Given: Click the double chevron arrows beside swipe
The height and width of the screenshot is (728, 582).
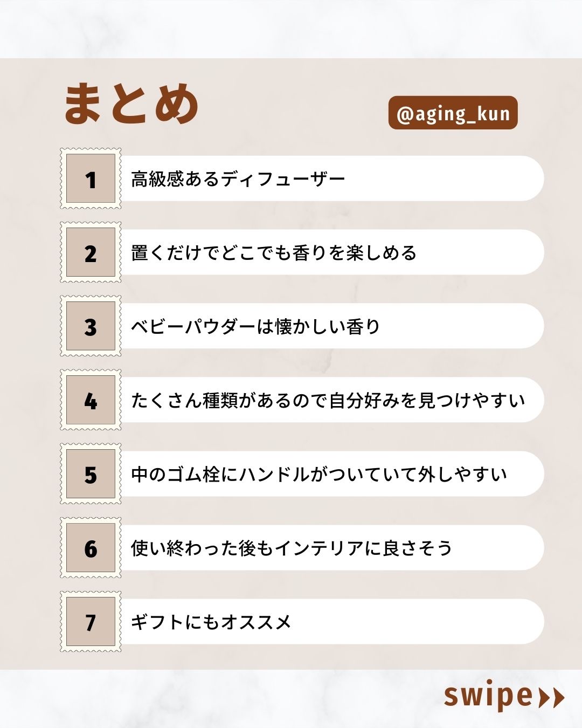Looking at the screenshot, I should tap(551, 697).
